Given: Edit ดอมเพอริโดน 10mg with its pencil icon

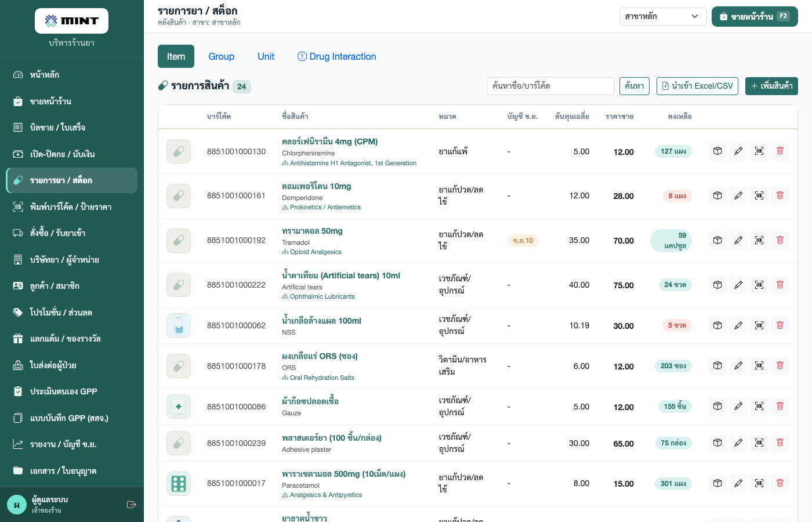Looking at the screenshot, I should [x=738, y=196].
